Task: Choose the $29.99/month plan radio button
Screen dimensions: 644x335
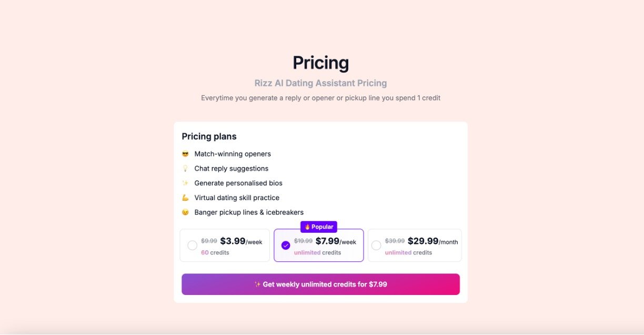Action: (376, 245)
